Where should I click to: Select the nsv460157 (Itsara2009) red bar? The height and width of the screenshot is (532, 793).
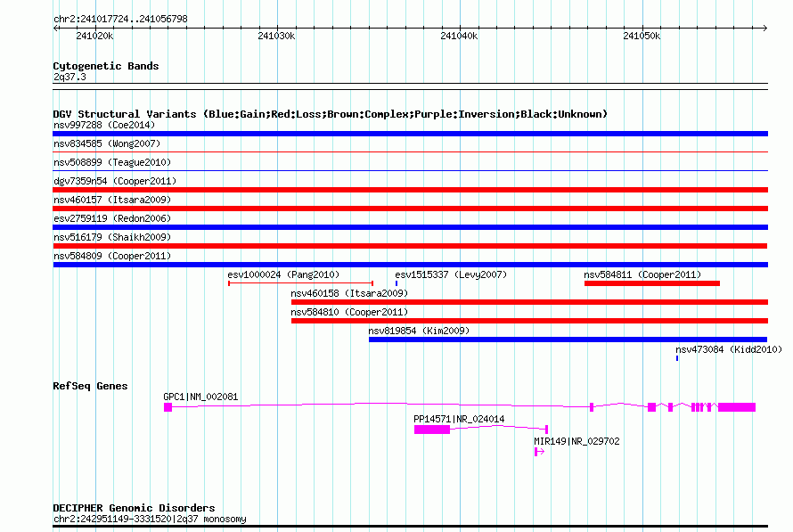coord(410,209)
